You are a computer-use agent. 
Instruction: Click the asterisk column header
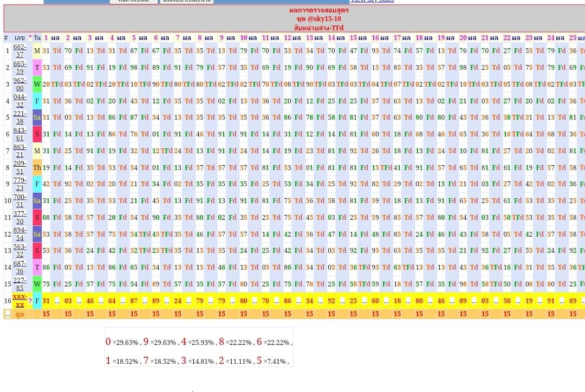tap(30, 38)
